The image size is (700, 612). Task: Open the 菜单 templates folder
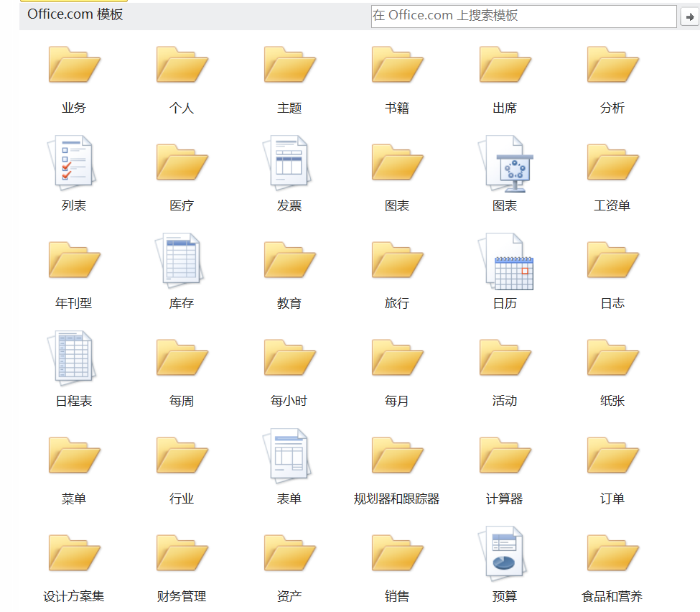pos(74,456)
